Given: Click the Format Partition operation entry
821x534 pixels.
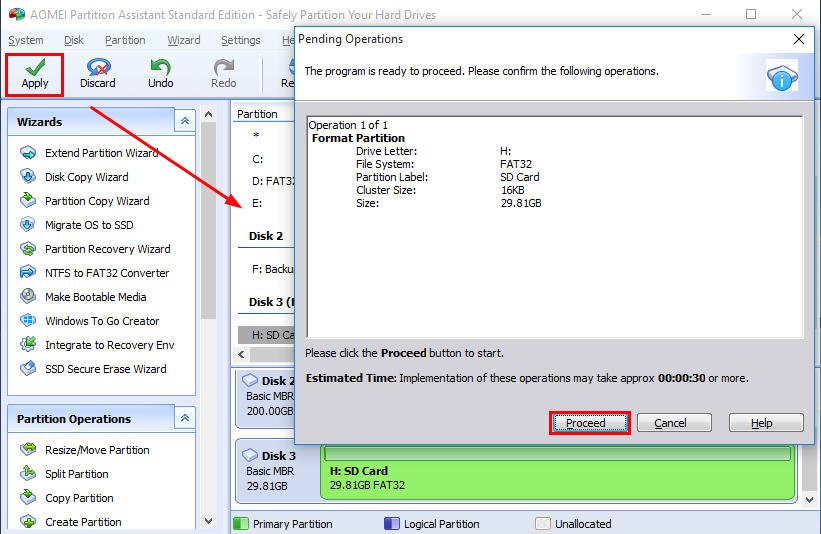Looking at the screenshot, I should click(358, 138).
